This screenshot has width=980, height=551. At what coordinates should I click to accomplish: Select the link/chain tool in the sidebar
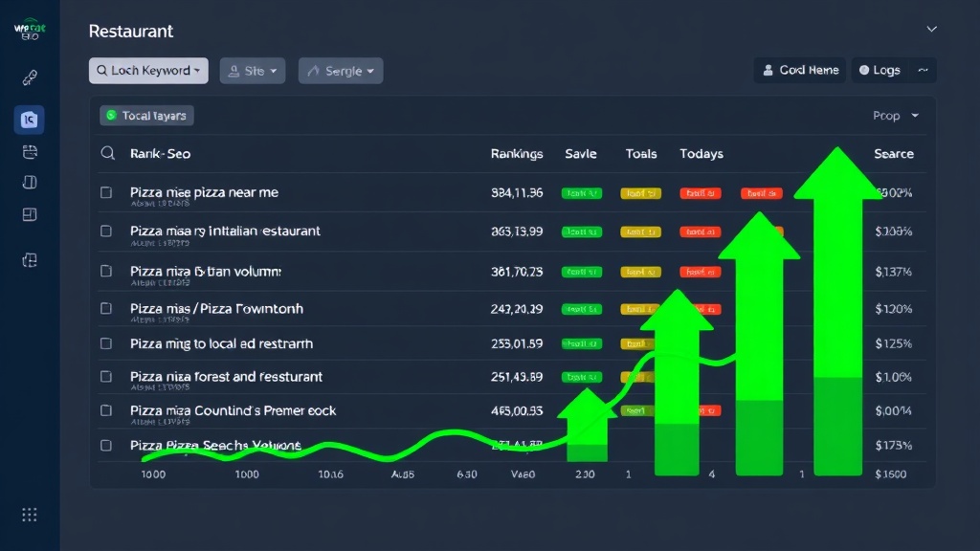[x=29, y=76]
